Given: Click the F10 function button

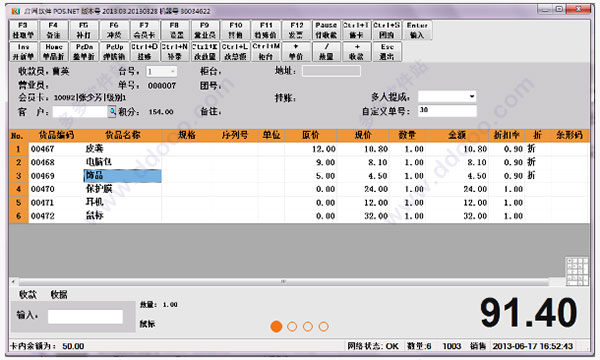Looking at the screenshot, I should pos(235,30).
